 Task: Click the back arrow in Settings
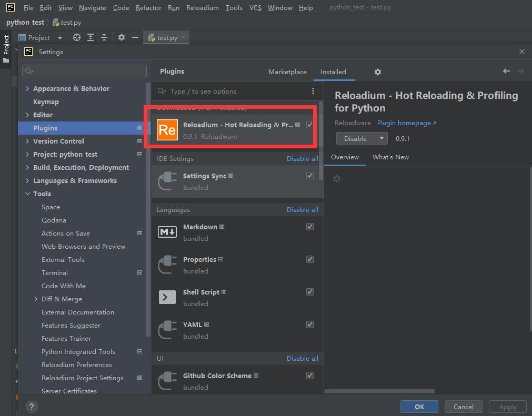tap(506, 72)
